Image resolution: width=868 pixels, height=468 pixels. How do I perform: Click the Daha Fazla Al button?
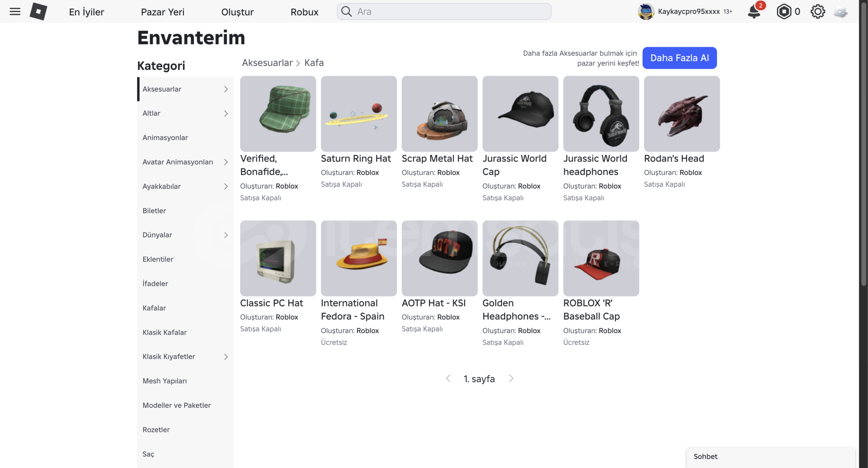pos(679,58)
